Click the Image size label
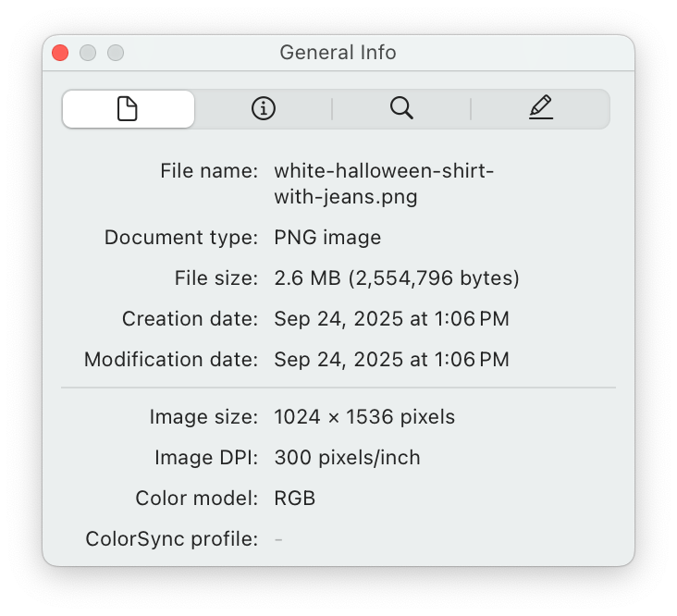This screenshot has width=677, height=616. tap(203, 417)
